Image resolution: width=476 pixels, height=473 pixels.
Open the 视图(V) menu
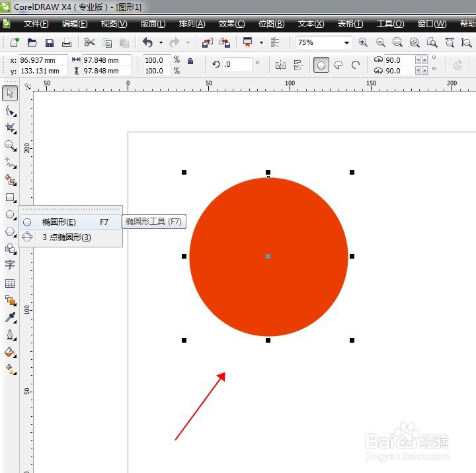click(114, 24)
